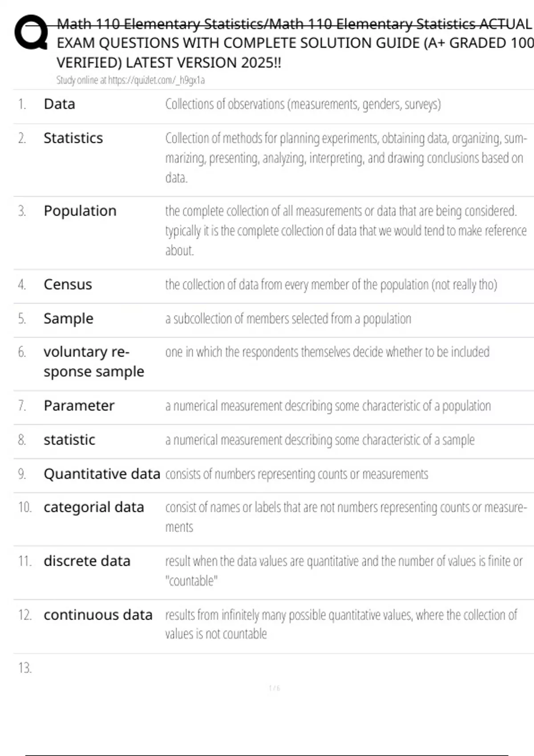Click the definition "a subcollection of members selected"
Screen dimensions: 534x756
(288, 319)
